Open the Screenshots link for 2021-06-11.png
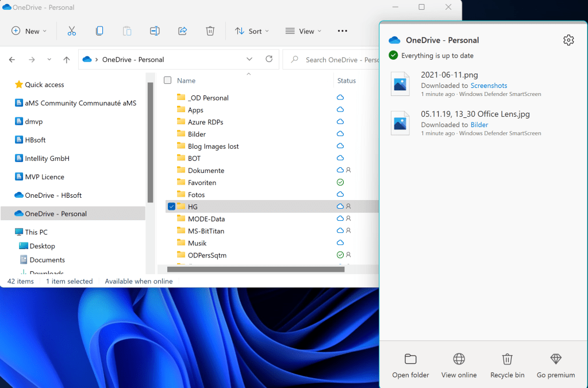 coord(489,85)
